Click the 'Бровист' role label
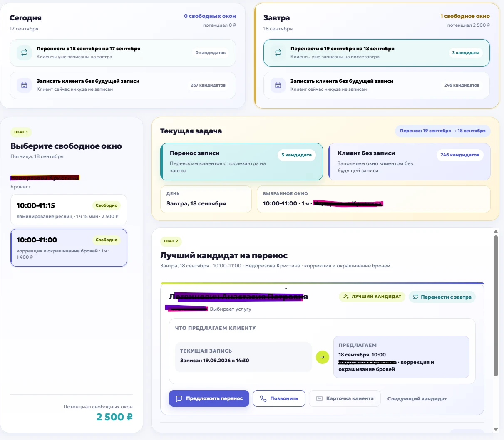504x440 pixels. (x=21, y=187)
